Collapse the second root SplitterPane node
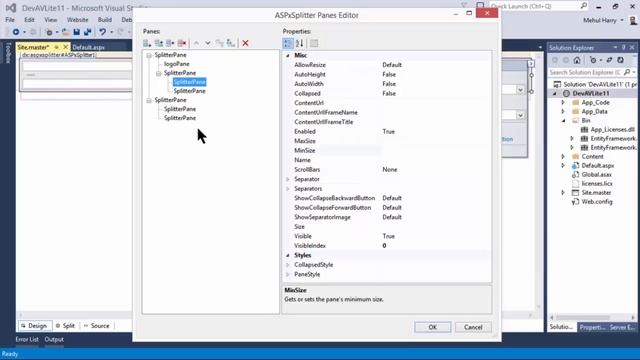Screen dimensions: 640x360 pos(149,100)
